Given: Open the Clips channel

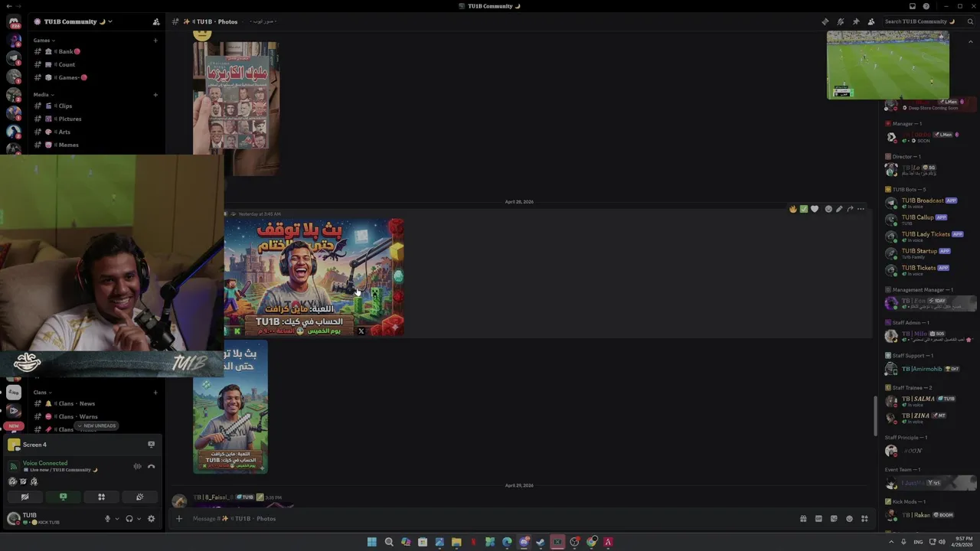Looking at the screenshot, I should [66, 106].
